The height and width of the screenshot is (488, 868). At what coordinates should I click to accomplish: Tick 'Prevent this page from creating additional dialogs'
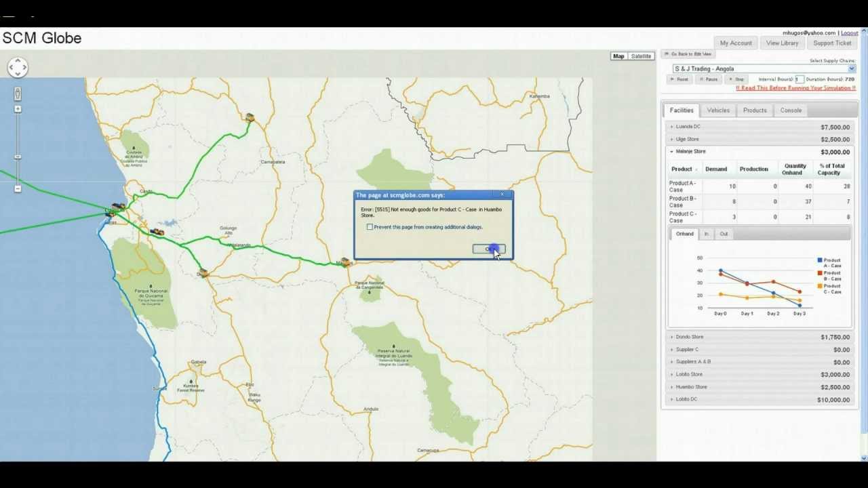click(x=370, y=227)
